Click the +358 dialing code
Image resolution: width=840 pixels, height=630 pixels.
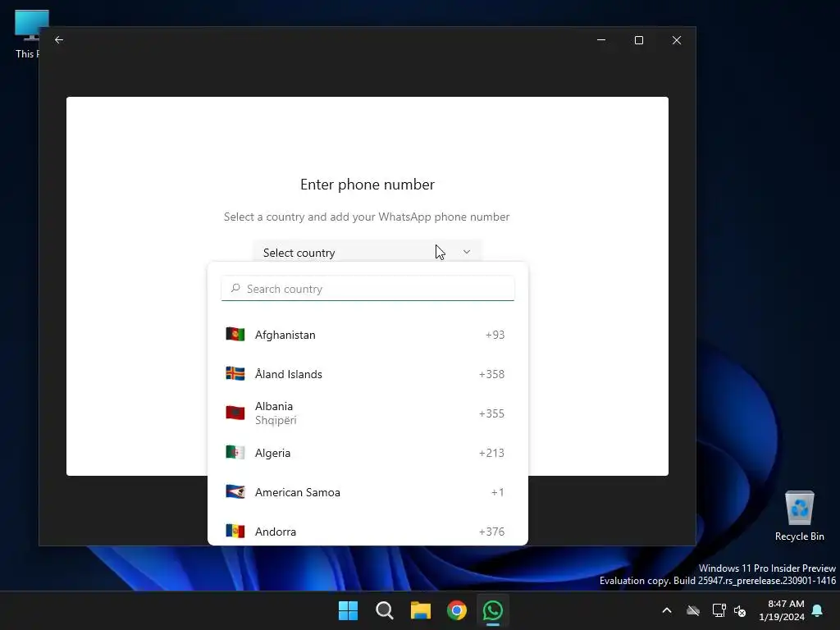[x=492, y=374]
